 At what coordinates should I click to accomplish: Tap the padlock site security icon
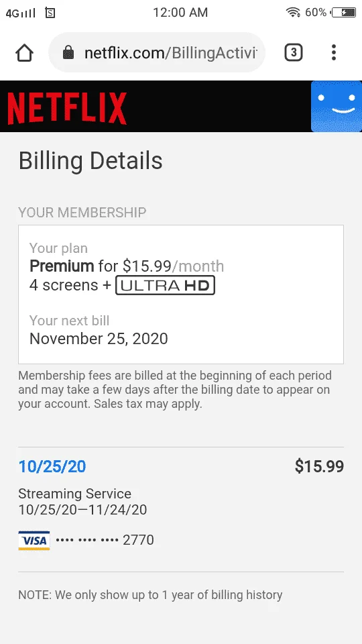tap(68, 52)
